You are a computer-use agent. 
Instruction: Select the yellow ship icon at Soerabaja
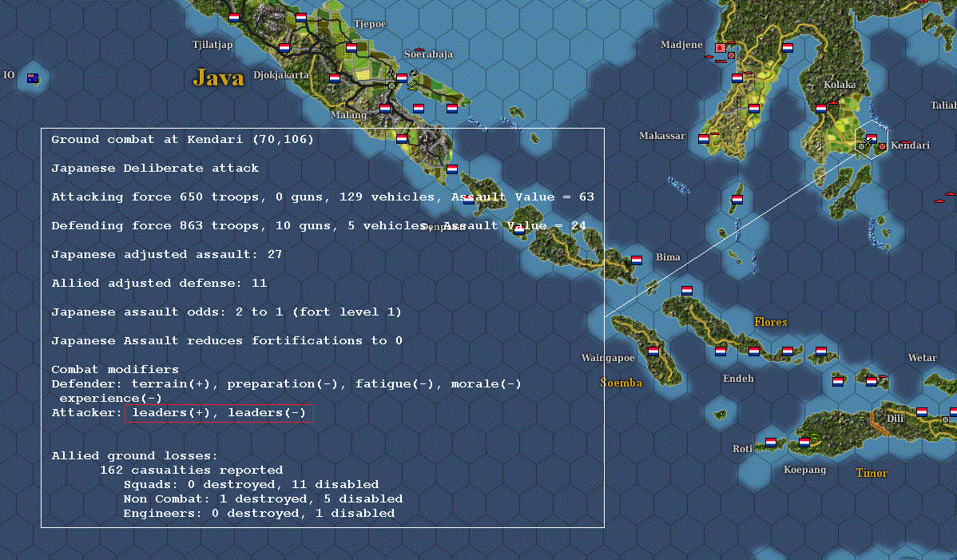click(x=412, y=86)
